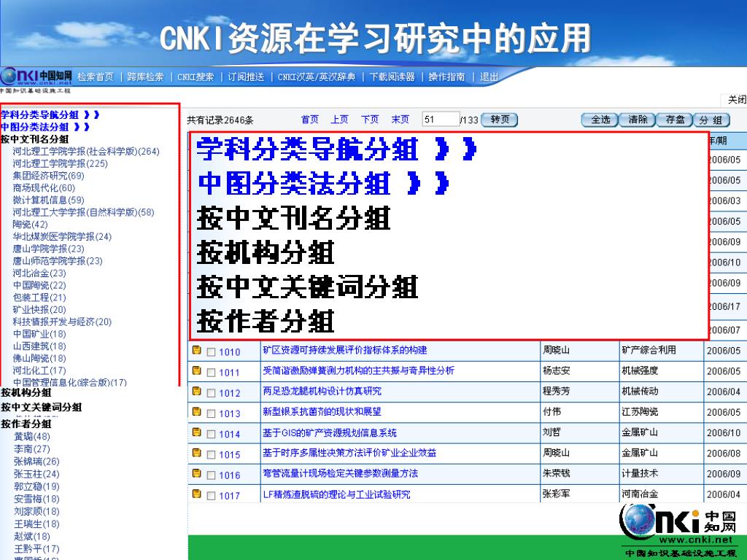
Task: Click the page number field showing 51
Action: tap(441, 120)
